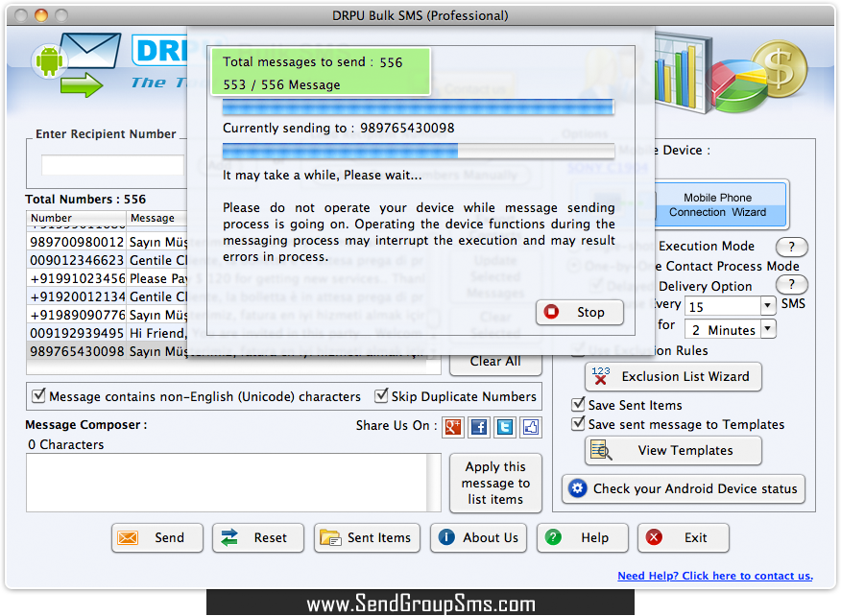This screenshot has height=616, width=841.
Task: Click the Exit button
Action: (x=684, y=537)
